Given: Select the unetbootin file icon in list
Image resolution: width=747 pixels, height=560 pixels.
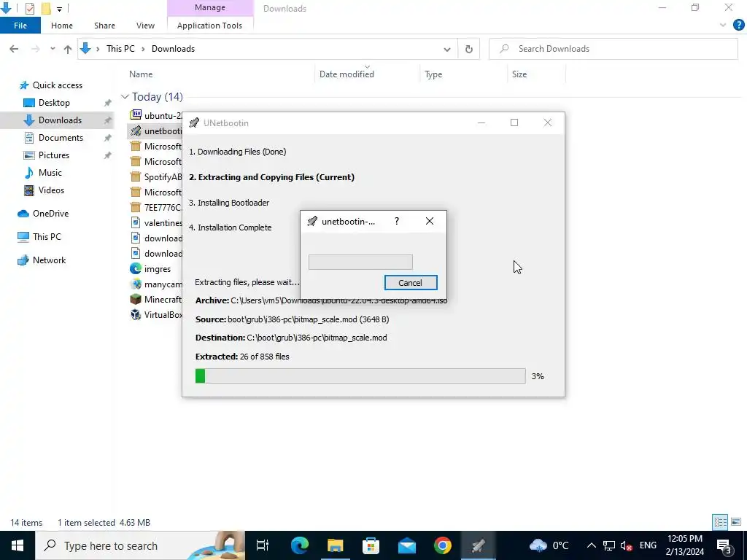Looking at the screenshot, I should [136, 131].
